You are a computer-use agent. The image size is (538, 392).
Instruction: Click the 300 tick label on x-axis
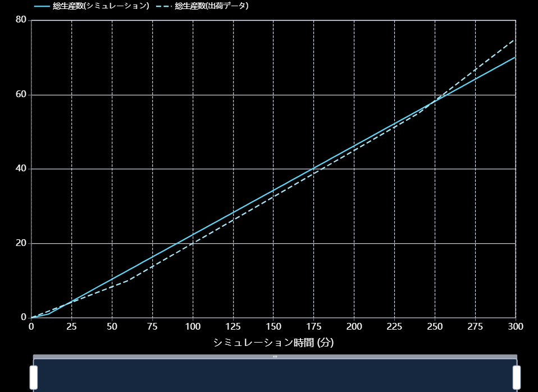[515, 327]
